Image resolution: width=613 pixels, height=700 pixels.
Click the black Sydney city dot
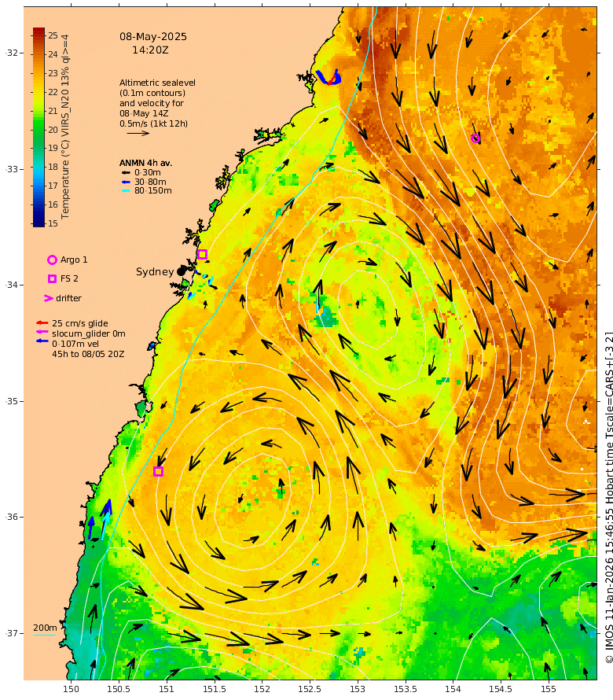181,271
